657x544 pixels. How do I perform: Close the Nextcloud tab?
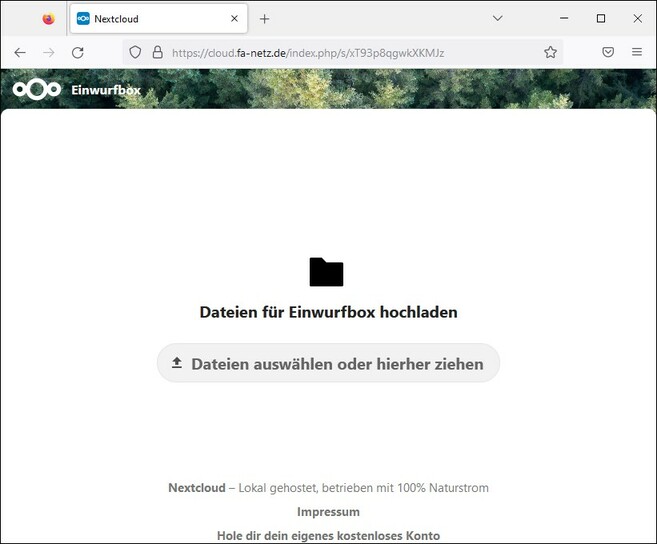(234, 19)
